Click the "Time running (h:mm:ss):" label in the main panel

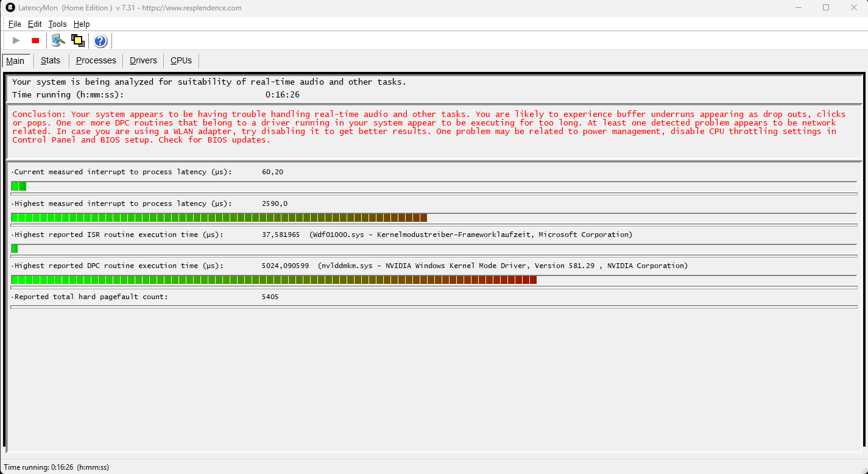point(68,95)
